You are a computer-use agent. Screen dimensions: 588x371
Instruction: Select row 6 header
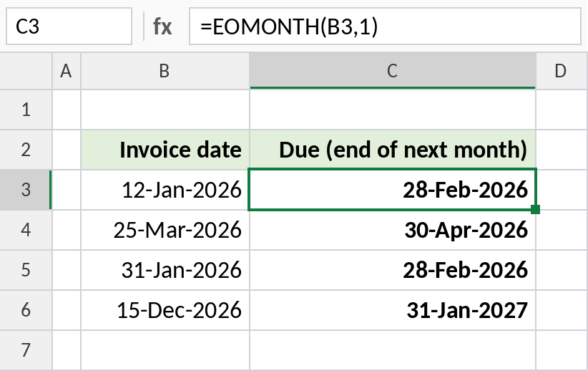pos(26,310)
